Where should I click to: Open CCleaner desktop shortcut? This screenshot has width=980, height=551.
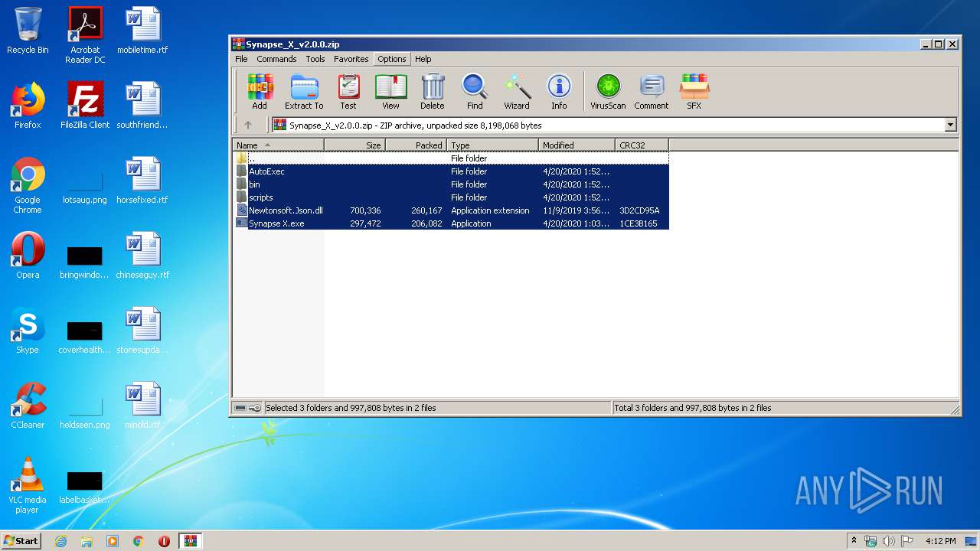coord(28,406)
